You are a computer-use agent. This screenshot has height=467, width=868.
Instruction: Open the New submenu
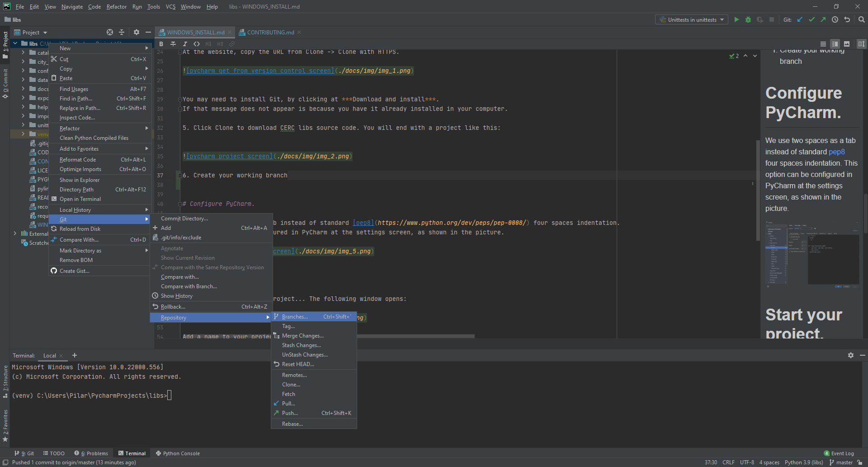pos(99,48)
